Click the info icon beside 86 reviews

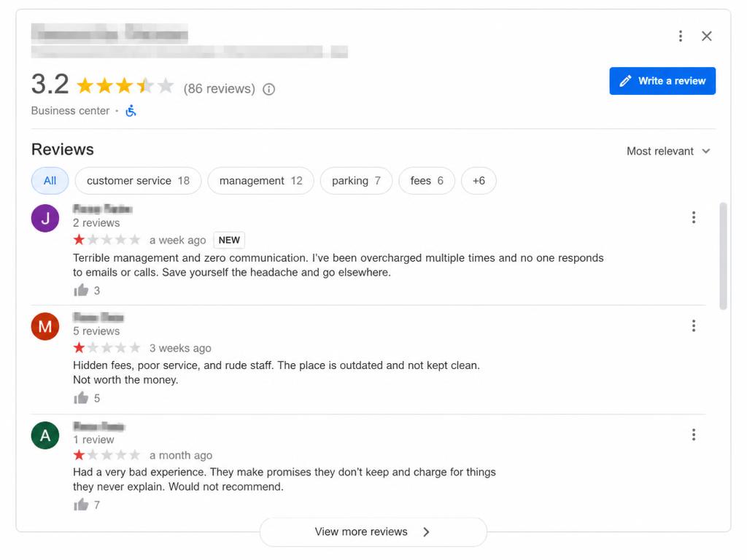click(268, 89)
